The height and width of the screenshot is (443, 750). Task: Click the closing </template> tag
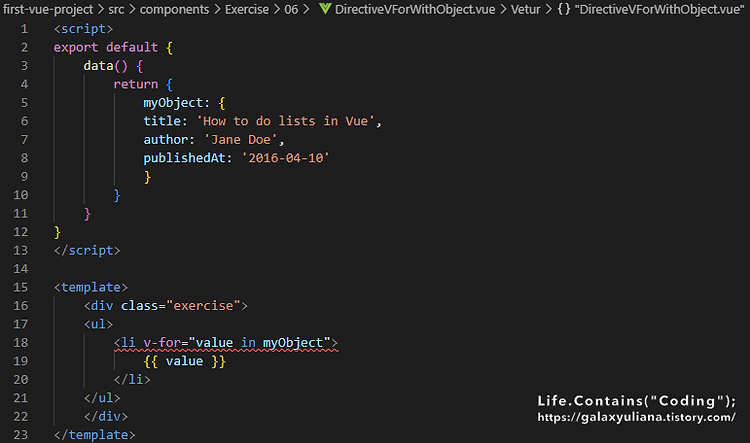click(94, 435)
